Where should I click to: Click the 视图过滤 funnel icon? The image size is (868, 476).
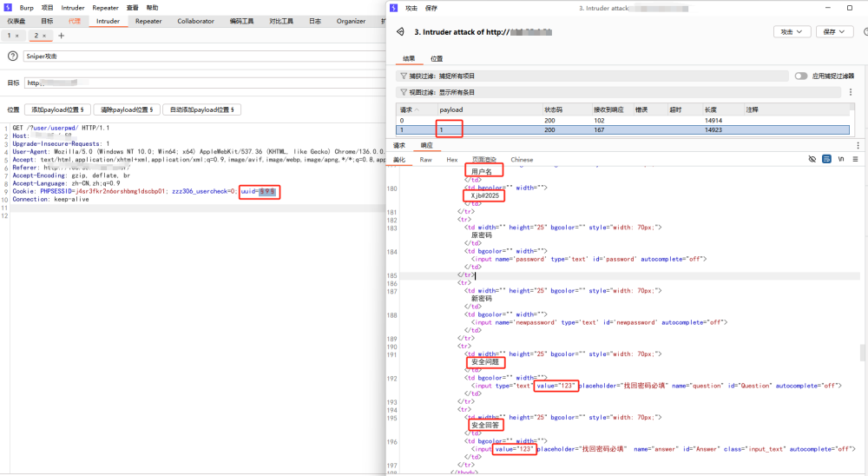tap(404, 91)
